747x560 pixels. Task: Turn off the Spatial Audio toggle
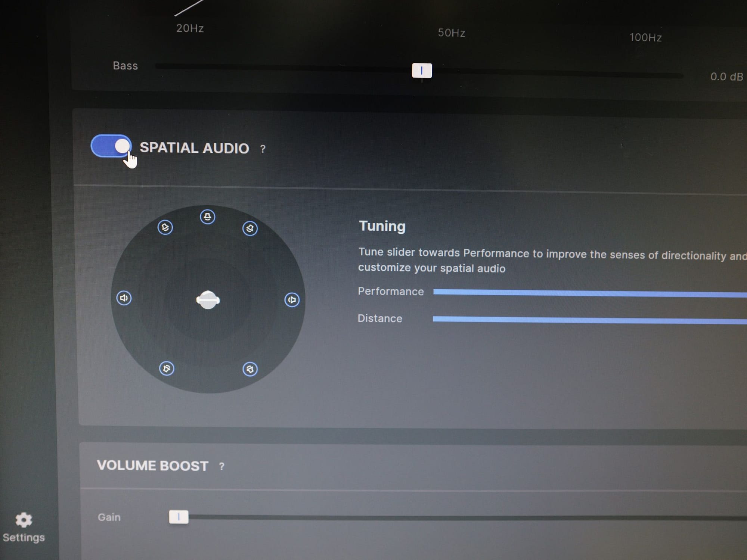coord(111,146)
